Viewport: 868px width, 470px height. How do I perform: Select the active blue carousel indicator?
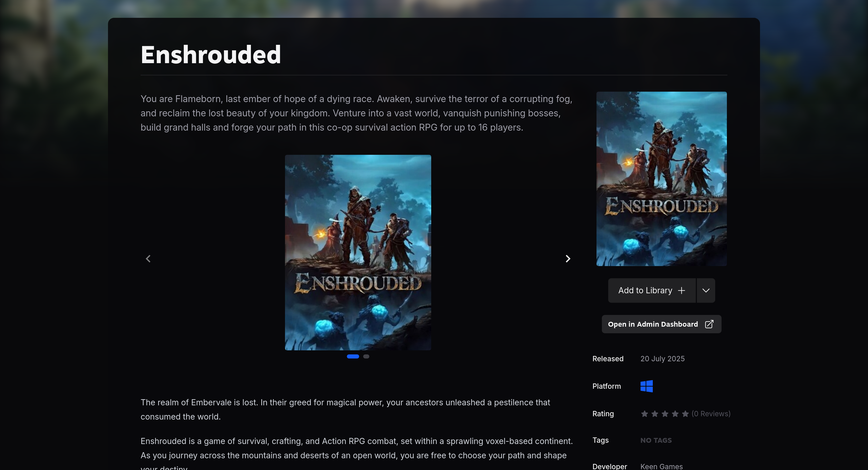coord(353,356)
